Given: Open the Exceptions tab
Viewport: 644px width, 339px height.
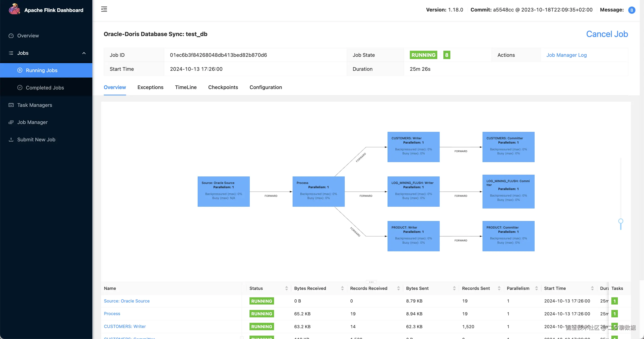Looking at the screenshot, I should [150, 87].
